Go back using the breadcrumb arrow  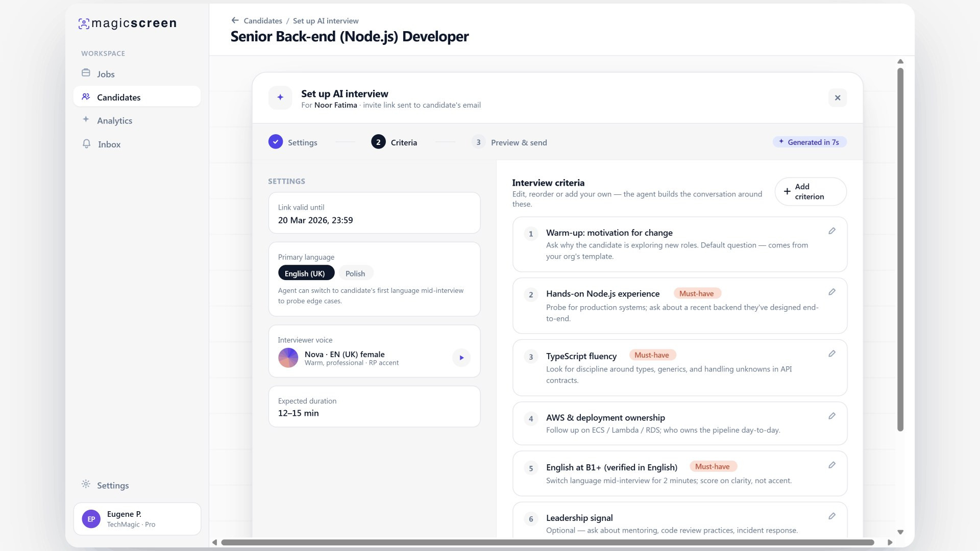pos(235,20)
